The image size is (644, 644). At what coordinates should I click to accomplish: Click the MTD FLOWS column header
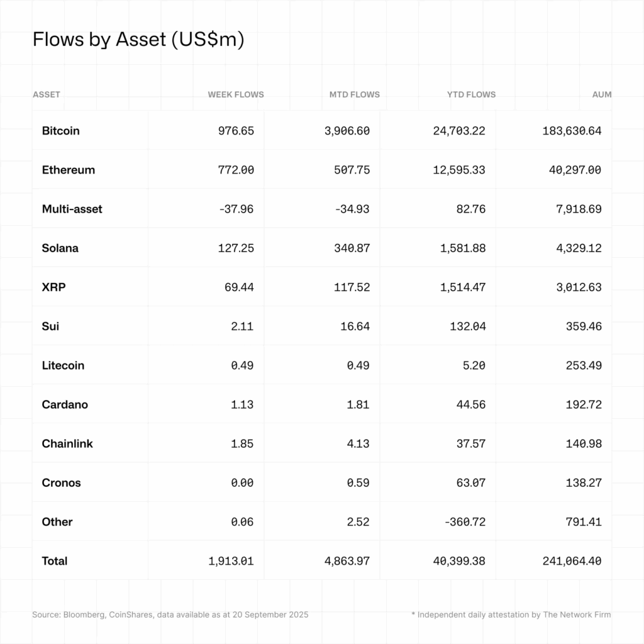point(355,94)
